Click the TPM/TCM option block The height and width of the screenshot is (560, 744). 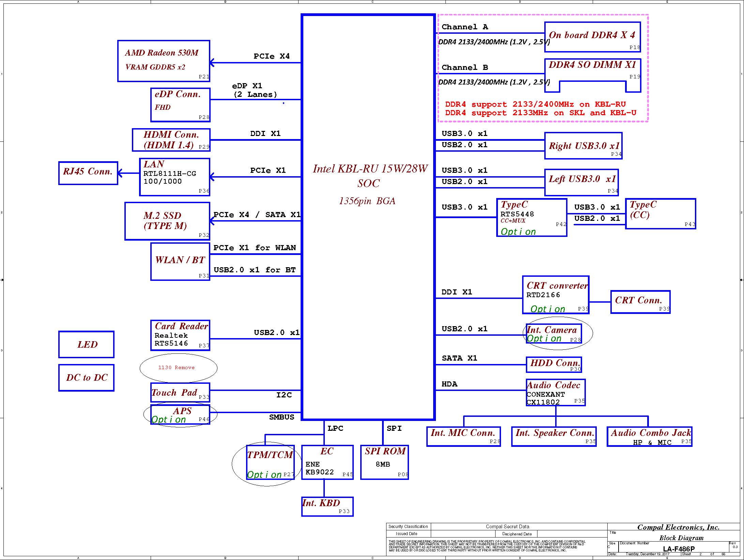click(270, 462)
